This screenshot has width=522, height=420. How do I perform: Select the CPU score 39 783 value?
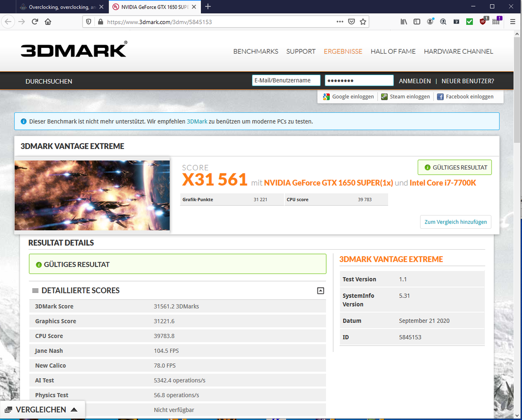365,199
